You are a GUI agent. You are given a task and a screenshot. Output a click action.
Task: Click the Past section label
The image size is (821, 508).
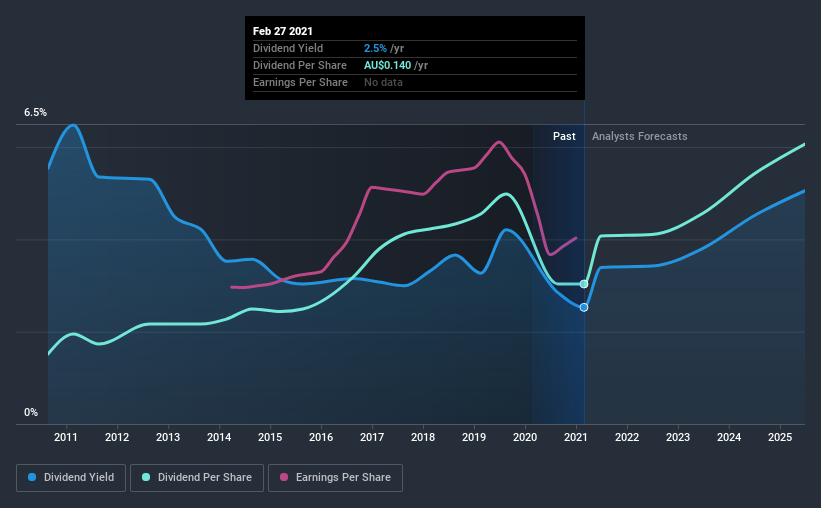564,136
